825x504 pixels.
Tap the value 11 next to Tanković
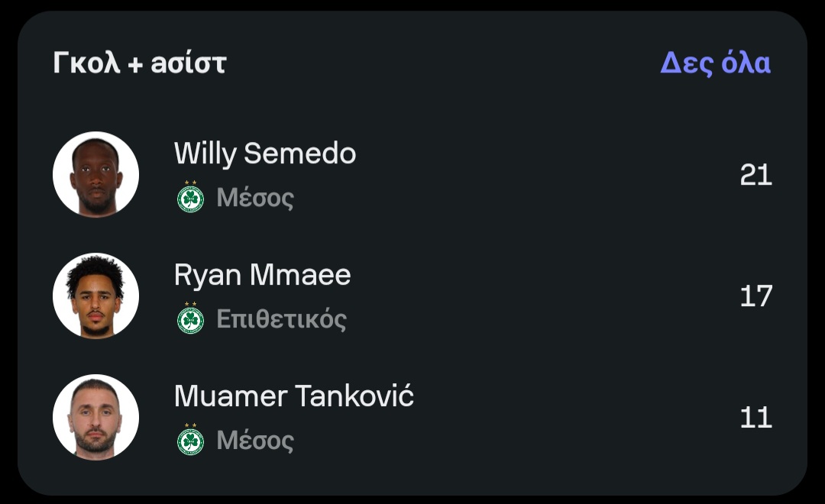click(x=755, y=418)
